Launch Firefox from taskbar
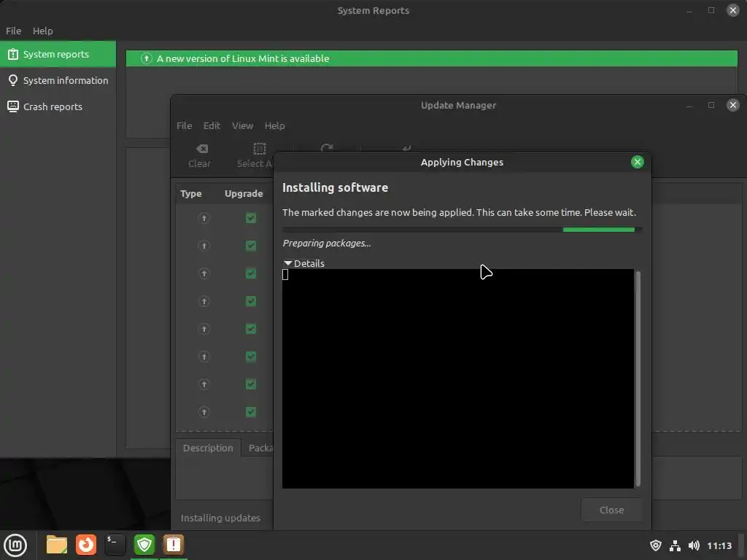This screenshot has height=560, width=747. (86, 545)
